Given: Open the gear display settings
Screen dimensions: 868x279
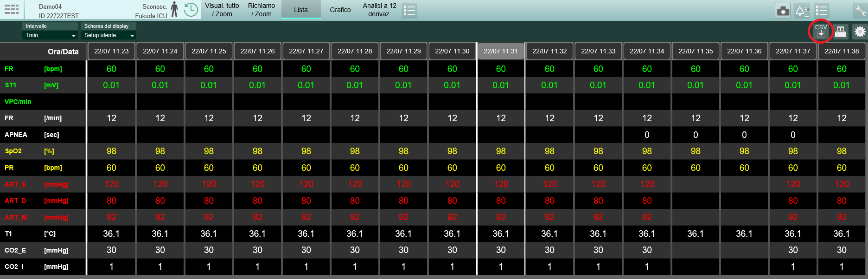Looking at the screenshot, I should tap(860, 32).
